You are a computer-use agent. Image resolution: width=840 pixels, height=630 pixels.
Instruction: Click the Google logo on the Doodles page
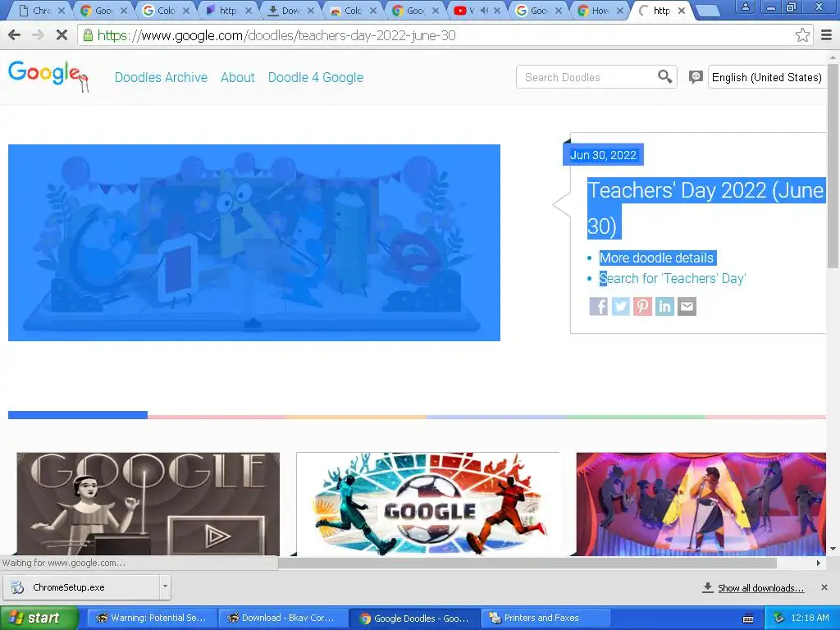(x=48, y=76)
